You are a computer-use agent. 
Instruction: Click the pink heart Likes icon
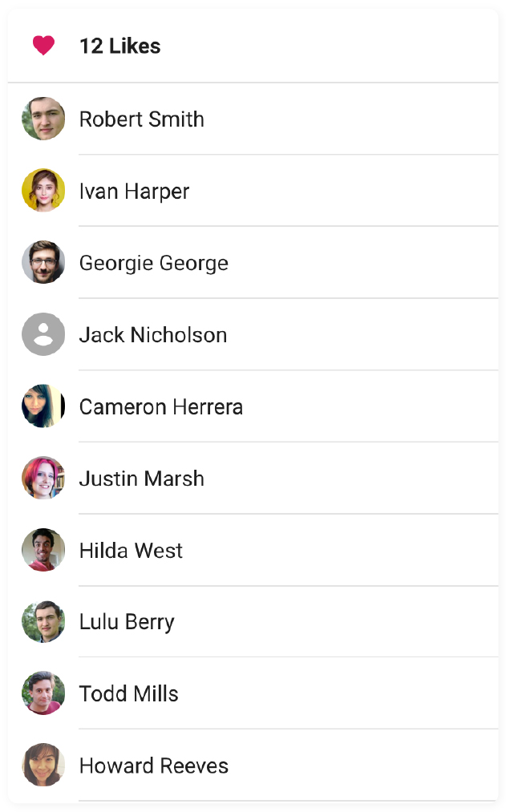44,46
